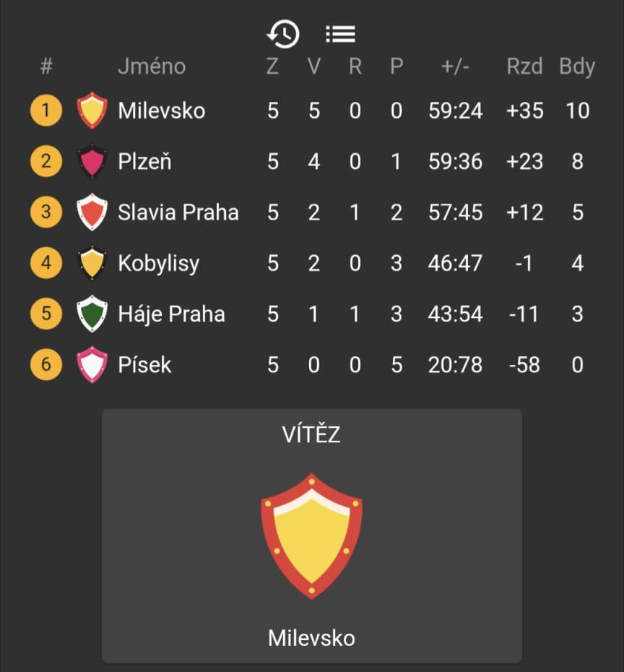Tap the +/- column header
The height and width of the screenshot is (672, 624).
(455, 66)
